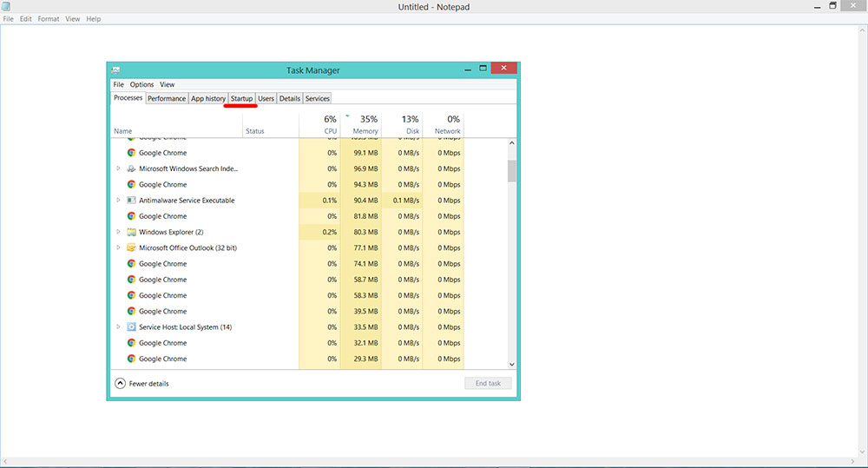868x468 pixels.
Task: Switch to the Details tab
Action: pyautogui.click(x=290, y=99)
